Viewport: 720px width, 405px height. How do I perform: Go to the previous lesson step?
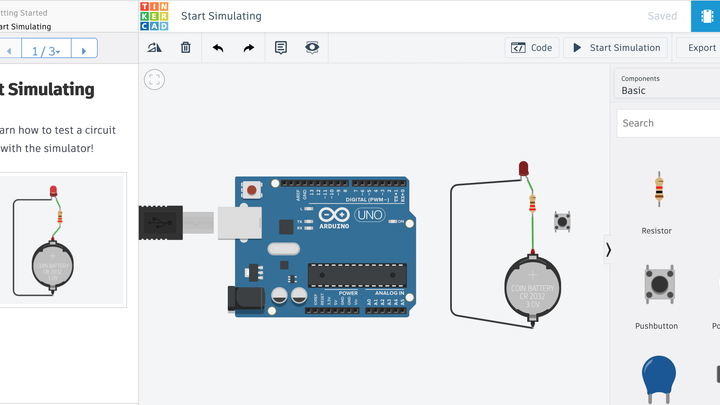(x=10, y=51)
